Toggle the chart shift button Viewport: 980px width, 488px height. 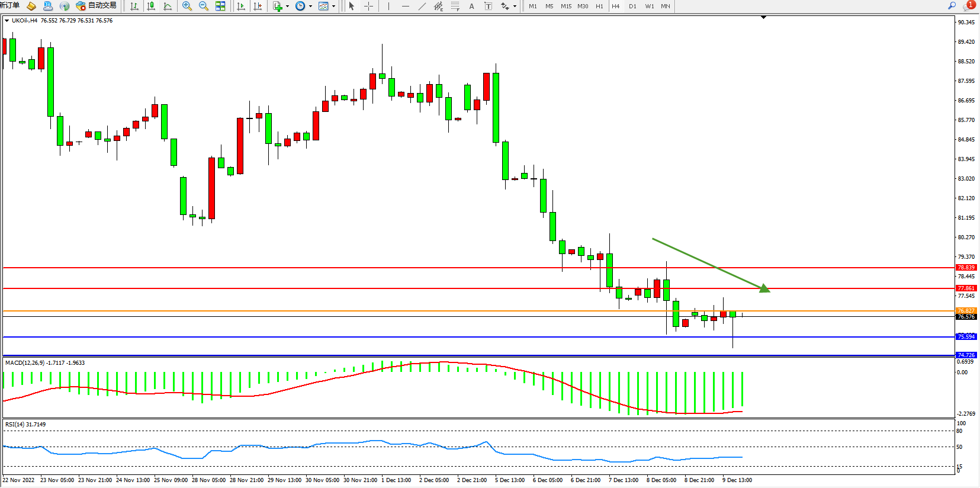pyautogui.click(x=258, y=6)
